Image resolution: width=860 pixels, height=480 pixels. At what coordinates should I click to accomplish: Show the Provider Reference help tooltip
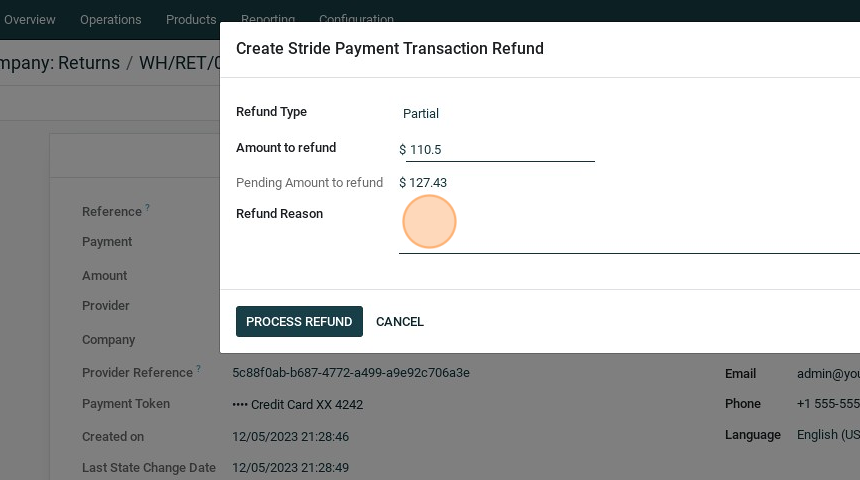[198, 369]
